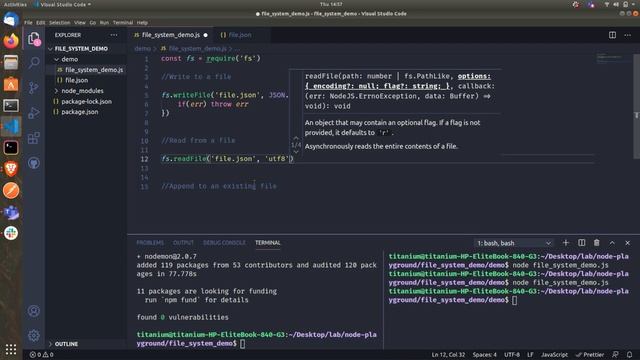Click the minimap code preview
This screenshot has height=360, width=640.
coord(609,58)
